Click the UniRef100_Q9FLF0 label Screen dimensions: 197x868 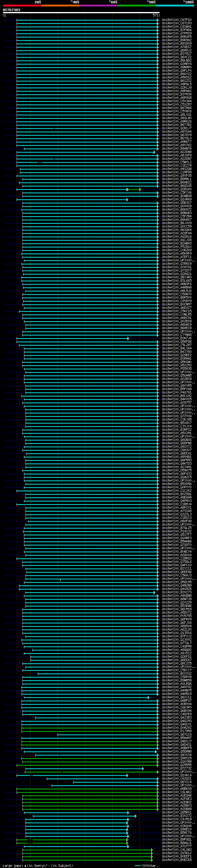[177, 71]
